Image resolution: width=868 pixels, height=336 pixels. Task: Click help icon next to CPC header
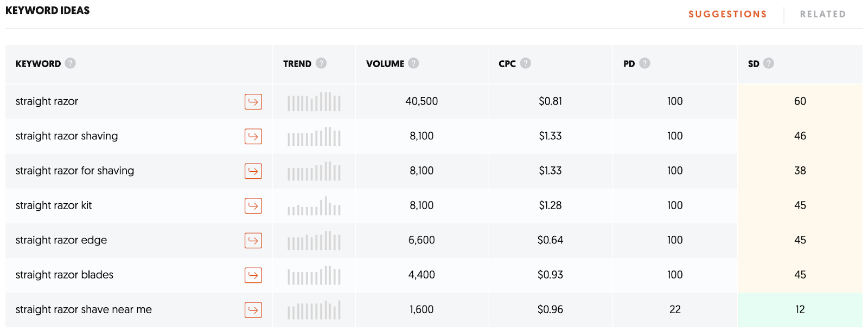click(x=526, y=63)
